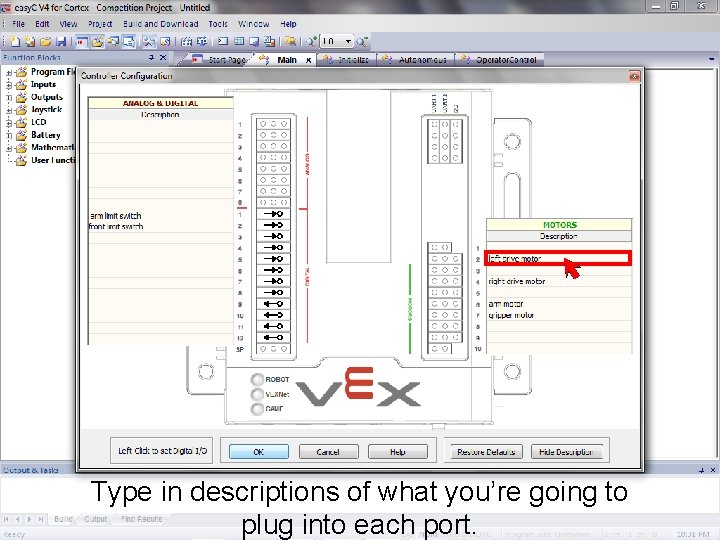Screen dimensions: 720x540
Task: Click the overlapping windows icon left of the folder icon
Action: pos(270,42)
